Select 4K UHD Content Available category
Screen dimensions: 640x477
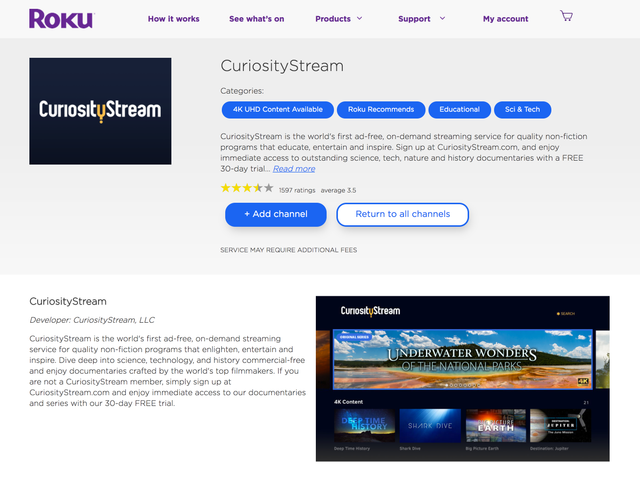(275, 109)
